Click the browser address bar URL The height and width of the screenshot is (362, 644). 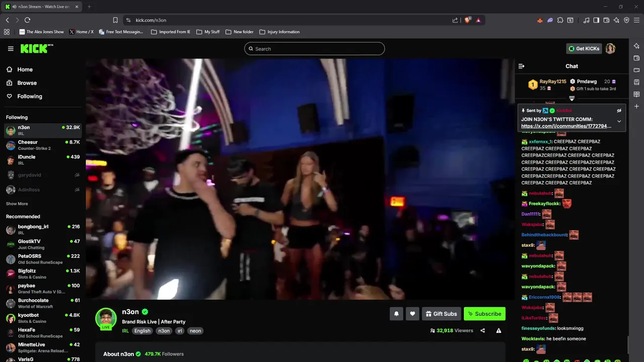[x=151, y=20]
